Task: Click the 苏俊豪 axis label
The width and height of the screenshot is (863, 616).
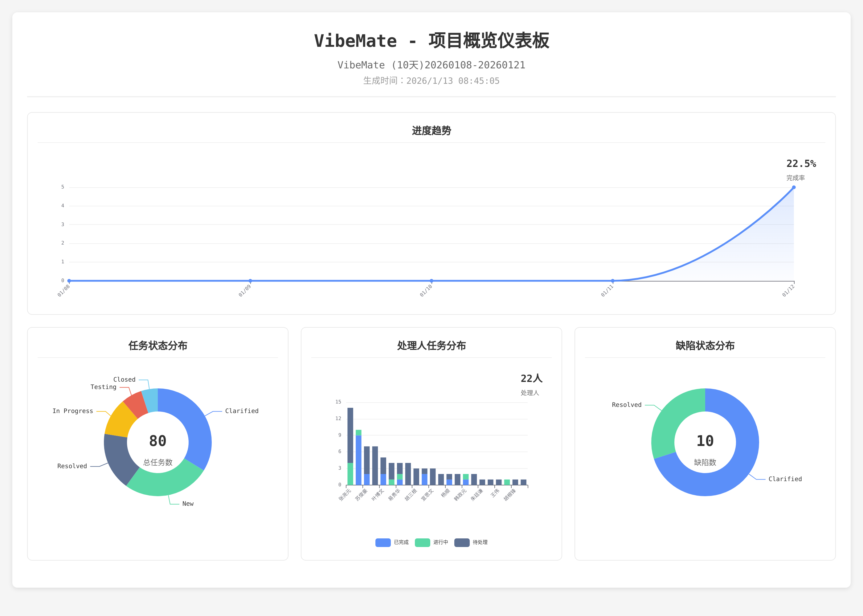Action: (x=361, y=495)
